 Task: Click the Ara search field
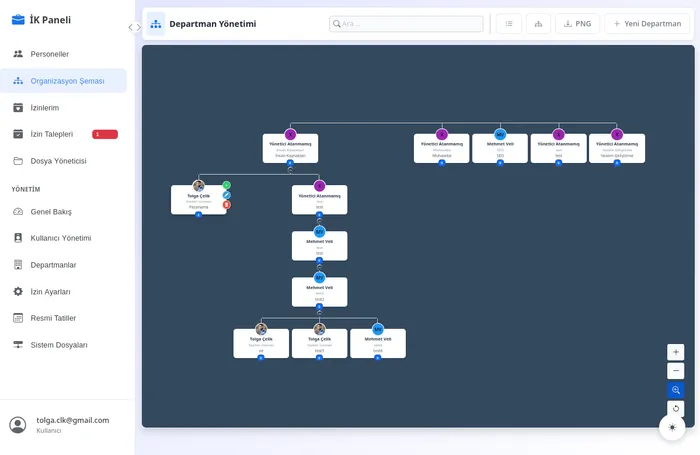pos(406,24)
